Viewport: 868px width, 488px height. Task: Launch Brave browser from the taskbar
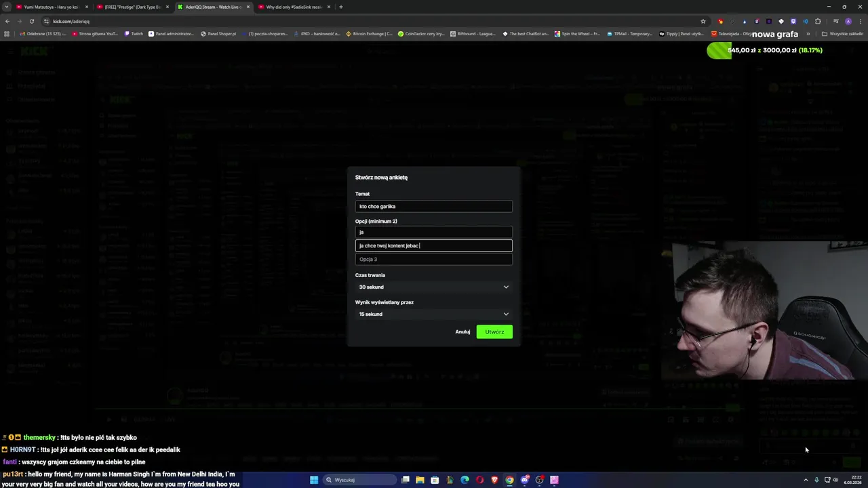tap(494, 480)
